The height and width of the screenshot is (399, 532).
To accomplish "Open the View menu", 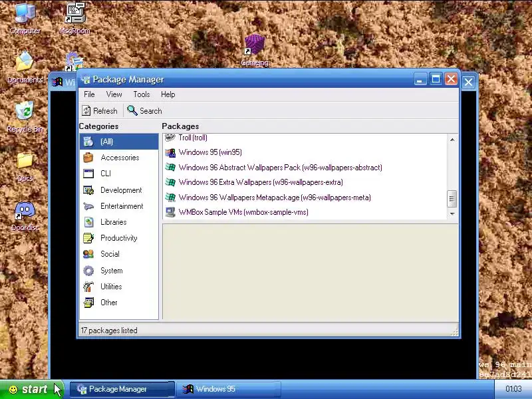I will [114, 94].
